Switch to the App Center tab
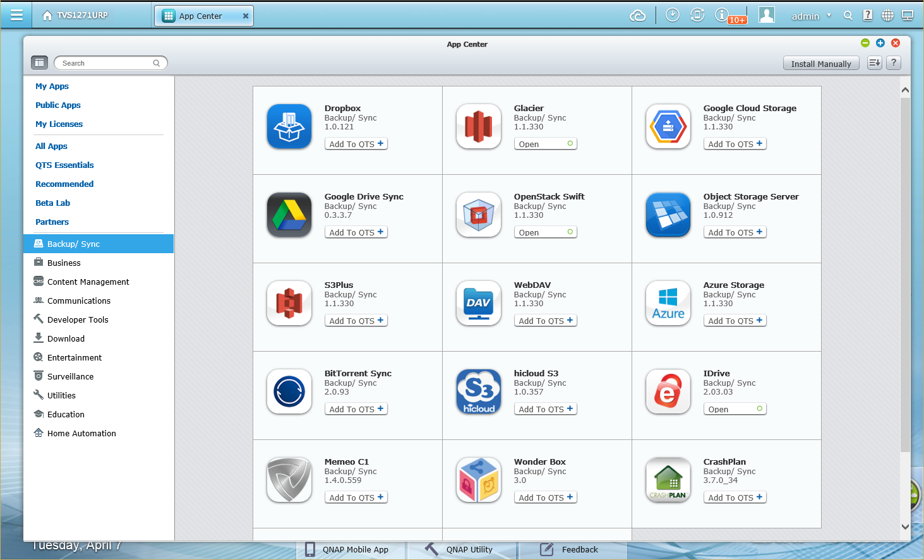This screenshot has width=924, height=560. point(203,16)
